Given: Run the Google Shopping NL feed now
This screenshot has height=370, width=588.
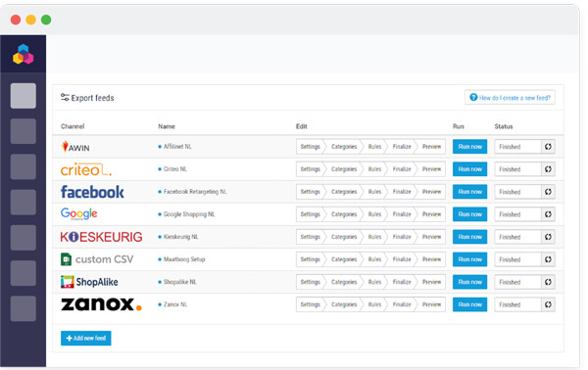Looking at the screenshot, I should coord(469,214).
